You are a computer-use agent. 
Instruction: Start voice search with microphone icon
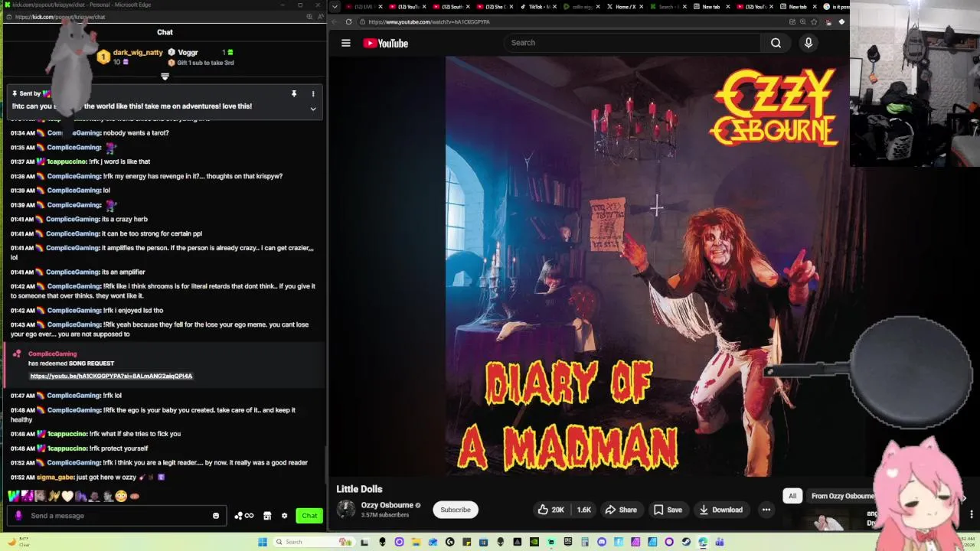[808, 43]
